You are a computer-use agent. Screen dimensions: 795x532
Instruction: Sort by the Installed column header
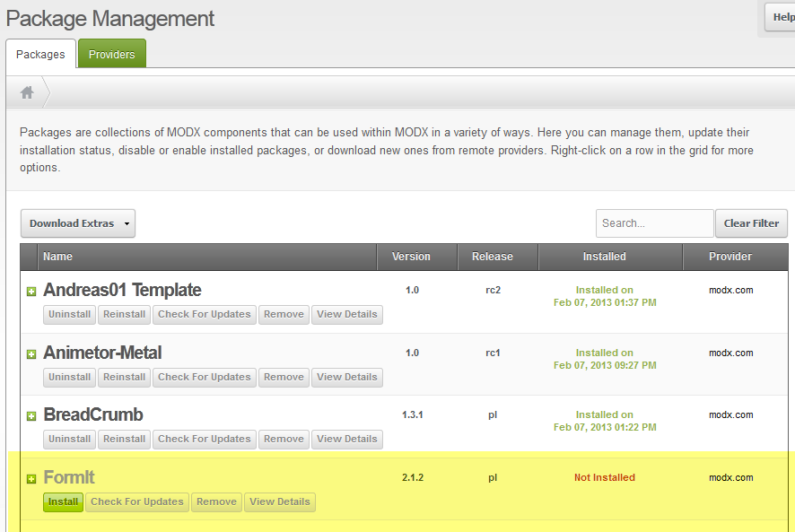coord(604,257)
